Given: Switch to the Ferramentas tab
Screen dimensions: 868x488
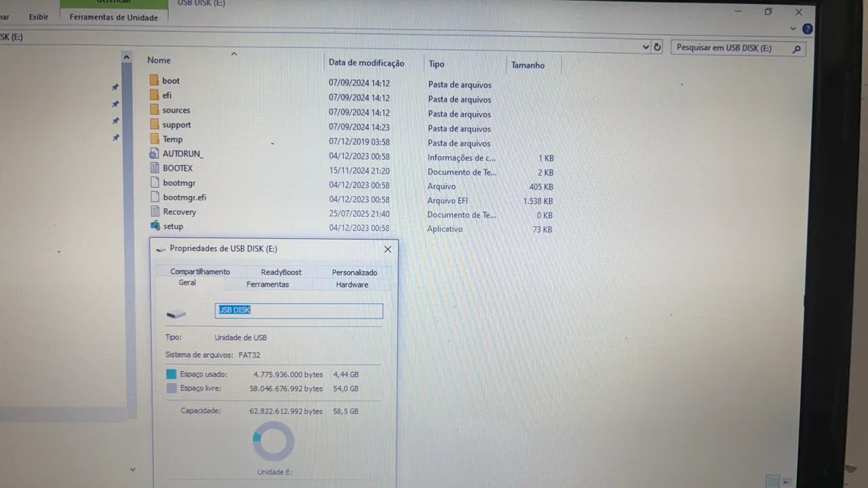Looking at the screenshot, I should 268,285.
